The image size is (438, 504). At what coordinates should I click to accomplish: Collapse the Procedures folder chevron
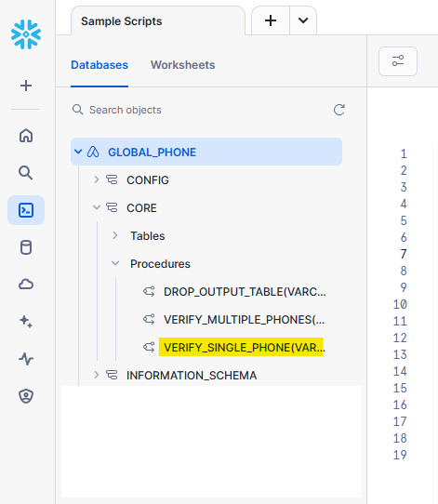tap(115, 263)
